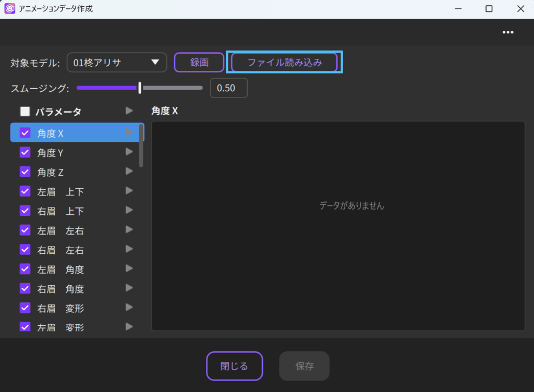534x392 pixels.
Task: Click play arrow beside 左眉 角度
Action: point(129,268)
